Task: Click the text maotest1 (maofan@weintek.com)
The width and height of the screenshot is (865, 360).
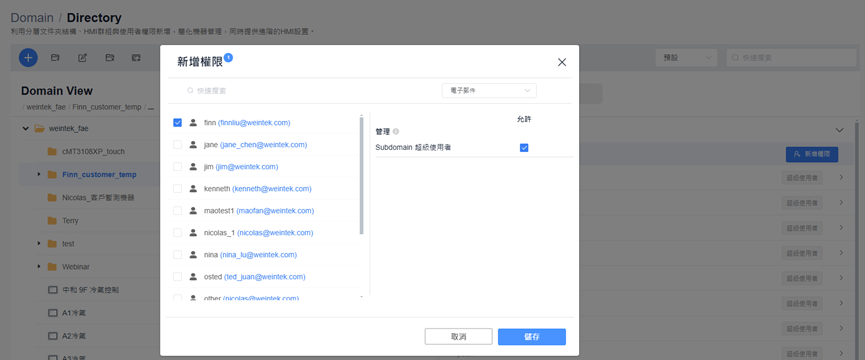Action: tap(259, 211)
